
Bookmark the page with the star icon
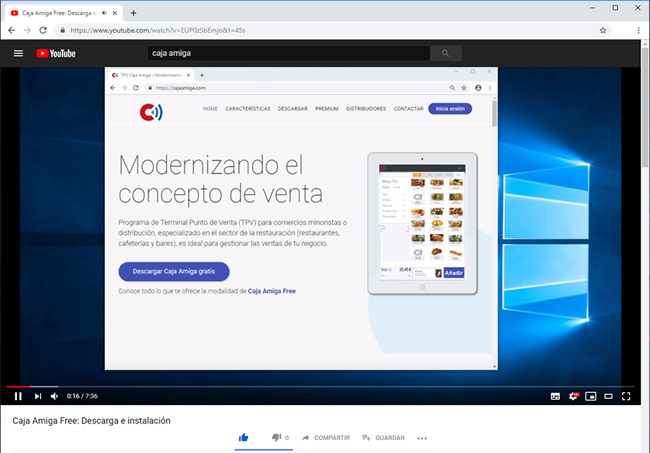[603, 30]
